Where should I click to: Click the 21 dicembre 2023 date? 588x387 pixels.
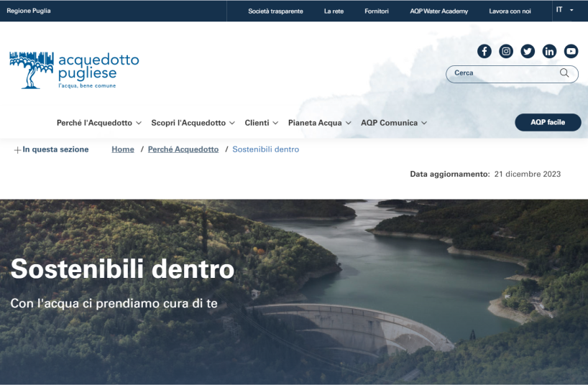pos(527,174)
